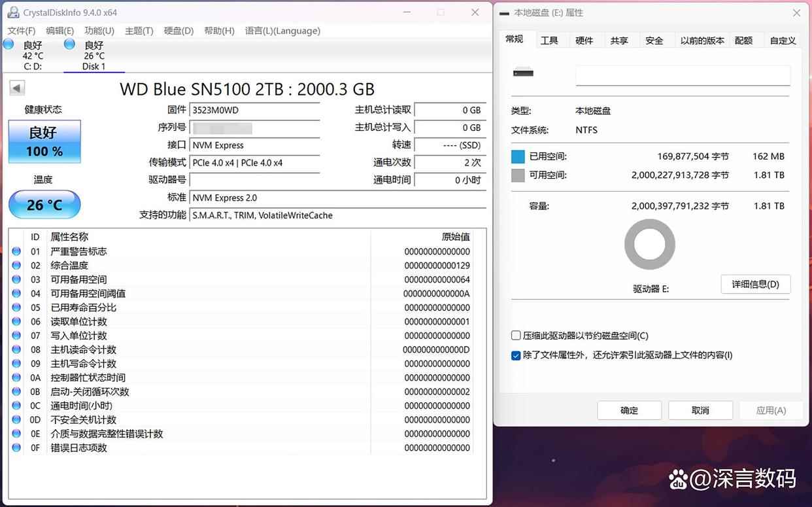Click status orb for attribute 03 可用备用空间
812x507 pixels.
16,279
